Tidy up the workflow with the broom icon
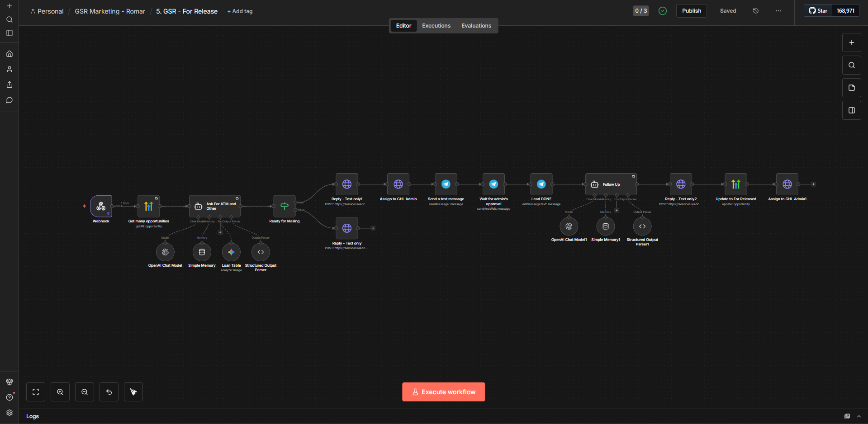The height and width of the screenshot is (424, 868). click(x=133, y=392)
